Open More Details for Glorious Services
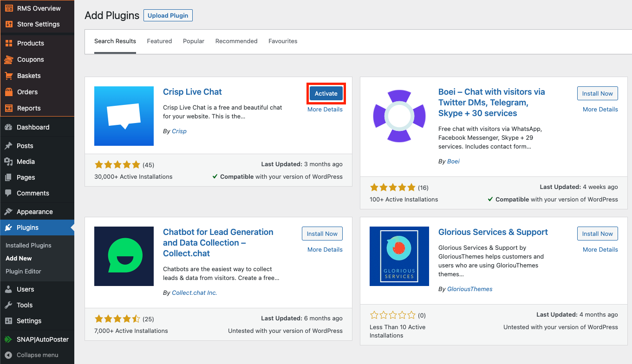Image resolution: width=632 pixels, height=364 pixels. 600,250
